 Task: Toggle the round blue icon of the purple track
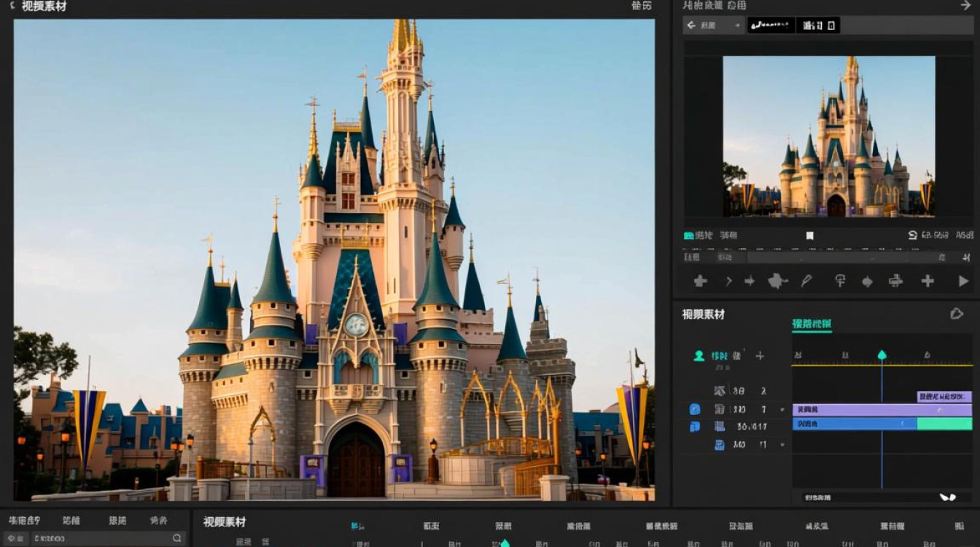(695, 409)
